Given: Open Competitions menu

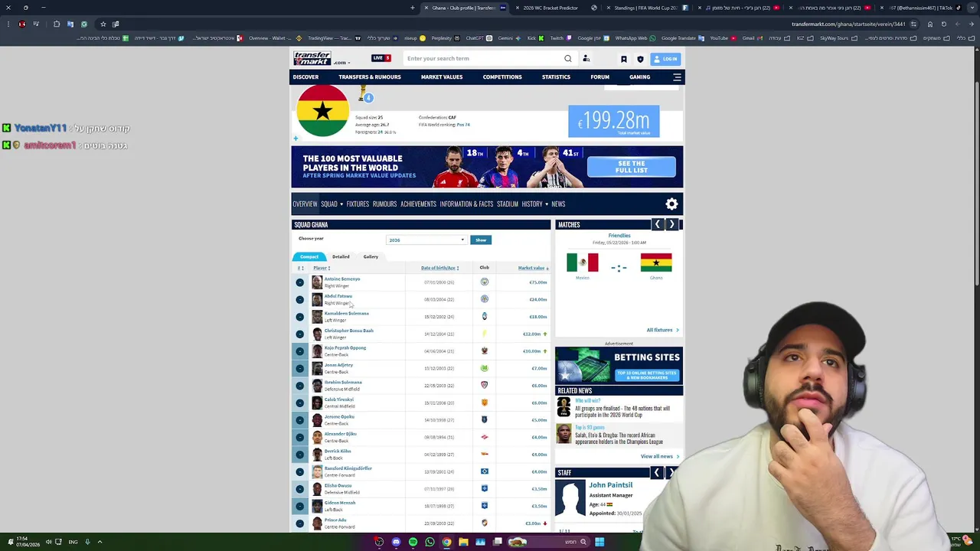Looking at the screenshot, I should coord(502,77).
